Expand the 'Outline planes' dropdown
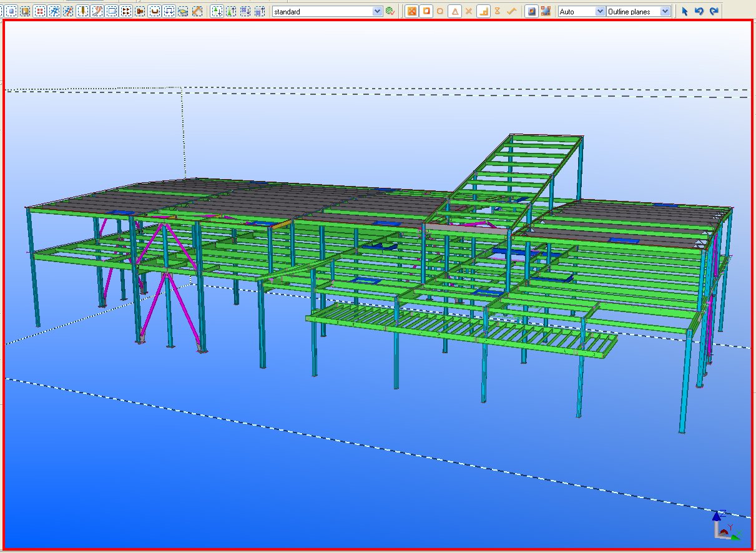The width and height of the screenshot is (756, 553). (x=665, y=11)
